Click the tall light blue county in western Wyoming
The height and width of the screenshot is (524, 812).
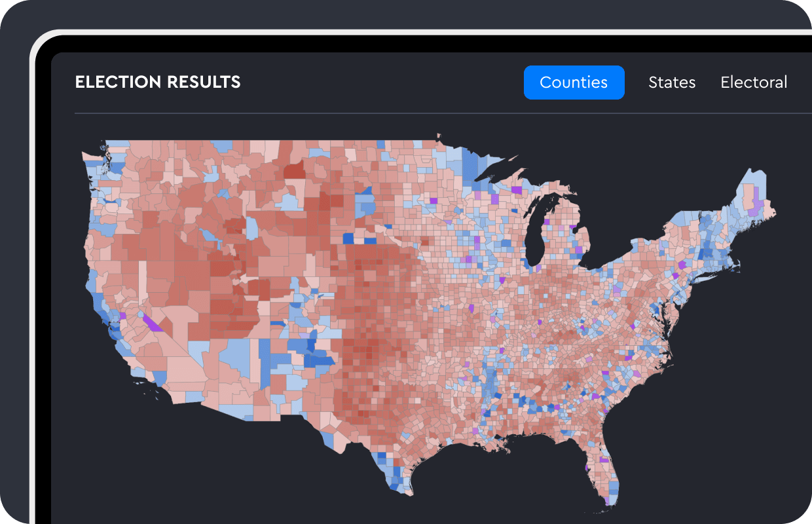251,227
